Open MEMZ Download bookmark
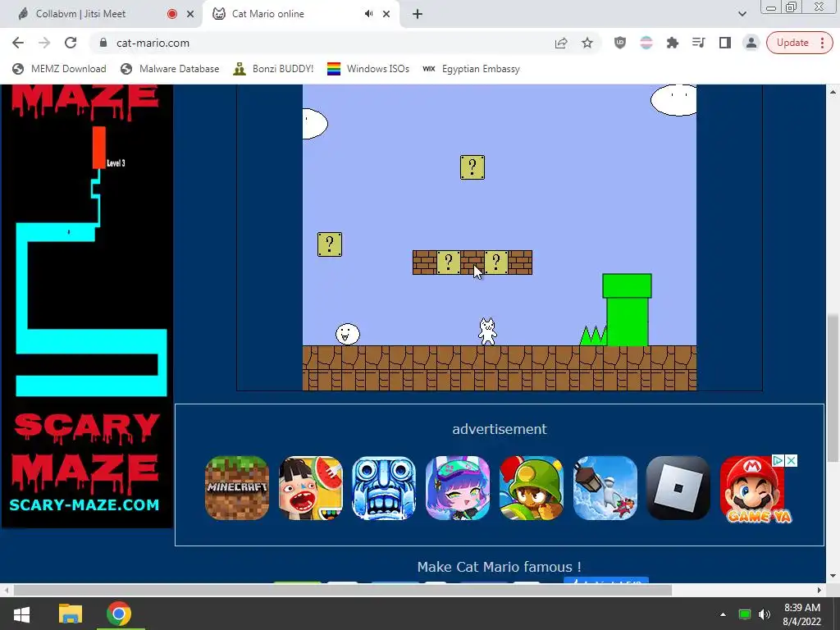Image resolution: width=840 pixels, height=630 pixels. [59, 69]
